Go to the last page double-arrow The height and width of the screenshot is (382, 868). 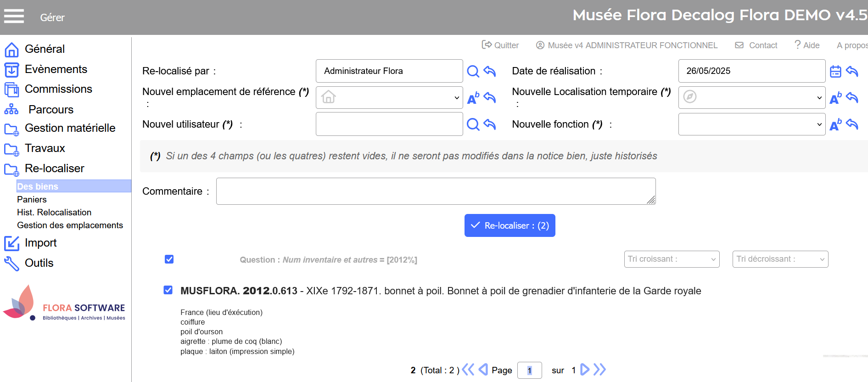(x=599, y=370)
